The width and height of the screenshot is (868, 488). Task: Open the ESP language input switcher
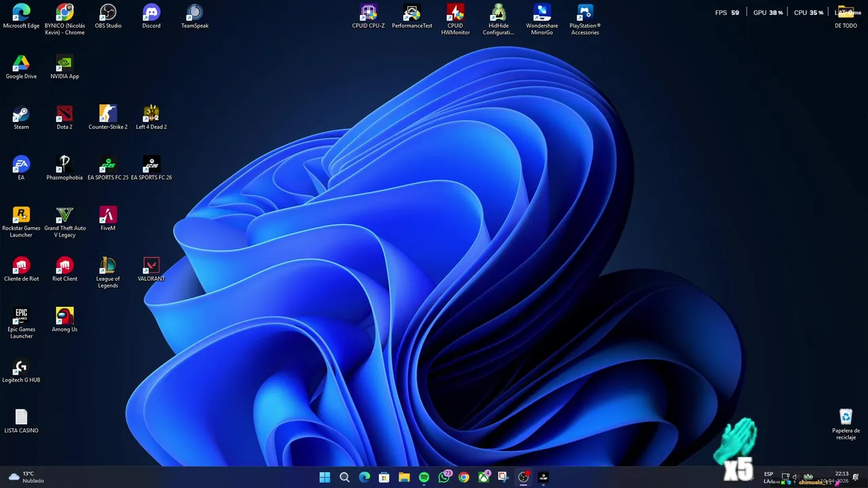[768, 477]
